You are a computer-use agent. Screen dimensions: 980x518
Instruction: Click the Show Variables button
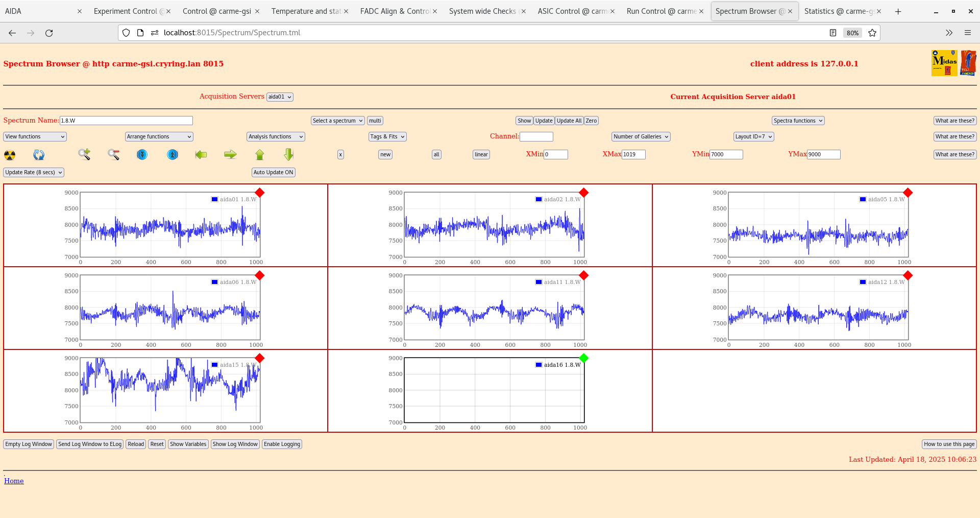(188, 444)
